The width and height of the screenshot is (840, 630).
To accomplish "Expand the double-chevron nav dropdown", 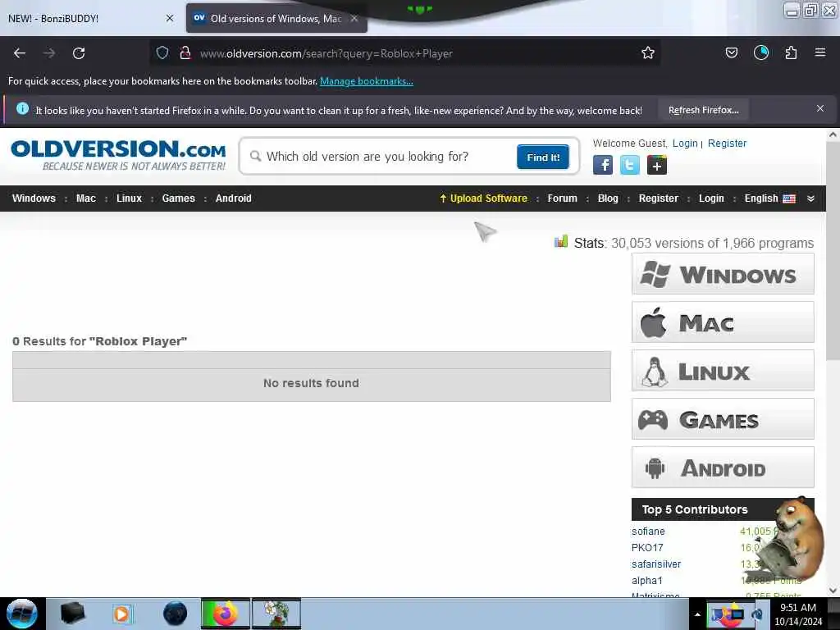I will point(810,199).
